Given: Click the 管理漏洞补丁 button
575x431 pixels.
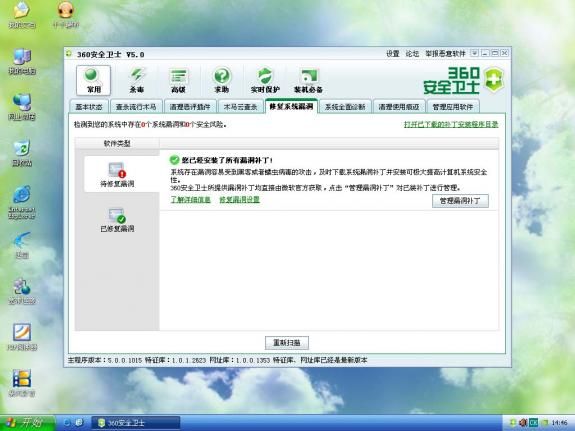Looking at the screenshot, I should 460,201.
